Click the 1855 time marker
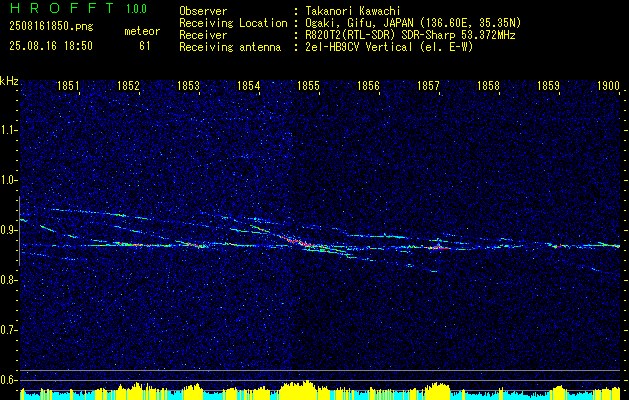The height and width of the screenshot is (400, 629). pyautogui.click(x=308, y=85)
